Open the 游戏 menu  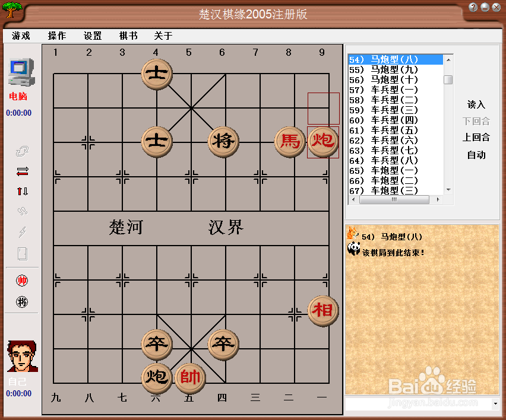pos(21,36)
